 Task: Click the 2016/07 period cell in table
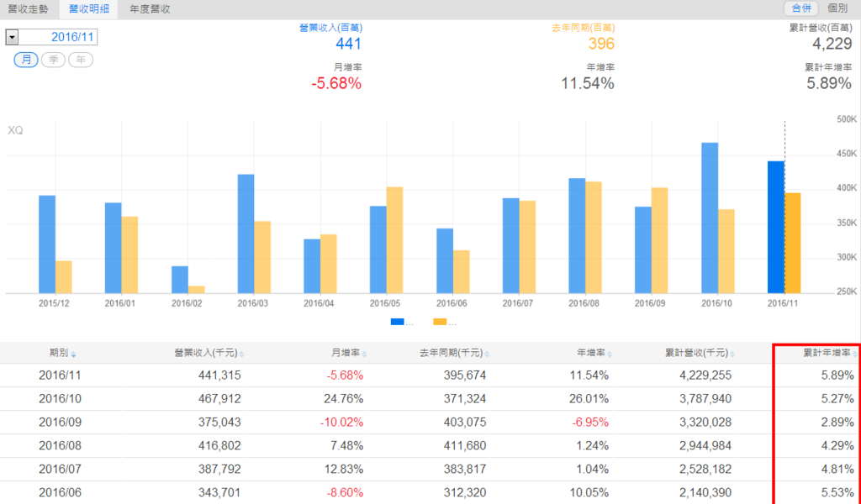pyautogui.click(x=60, y=470)
